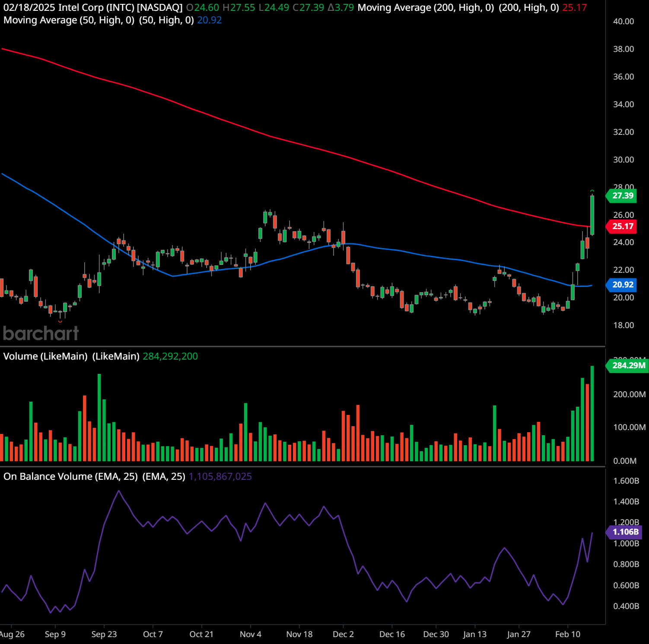The height and width of the screenshot is (644, 649).
Task: Click the 0.00M volume axis label
Action: tap(625, 461)
